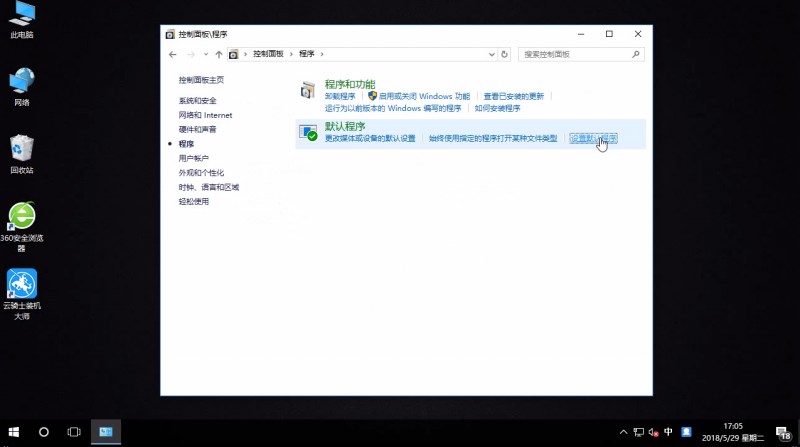Click 卸载程序 link
The width and height of the screenshot is (800, 447).
[x=340, y=96]
